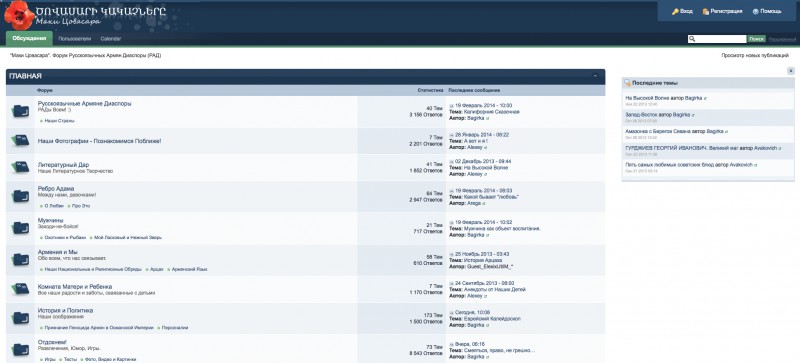800x363 pixels.
Task: Open the Ребро Адама forum
Action: (56, 188)
